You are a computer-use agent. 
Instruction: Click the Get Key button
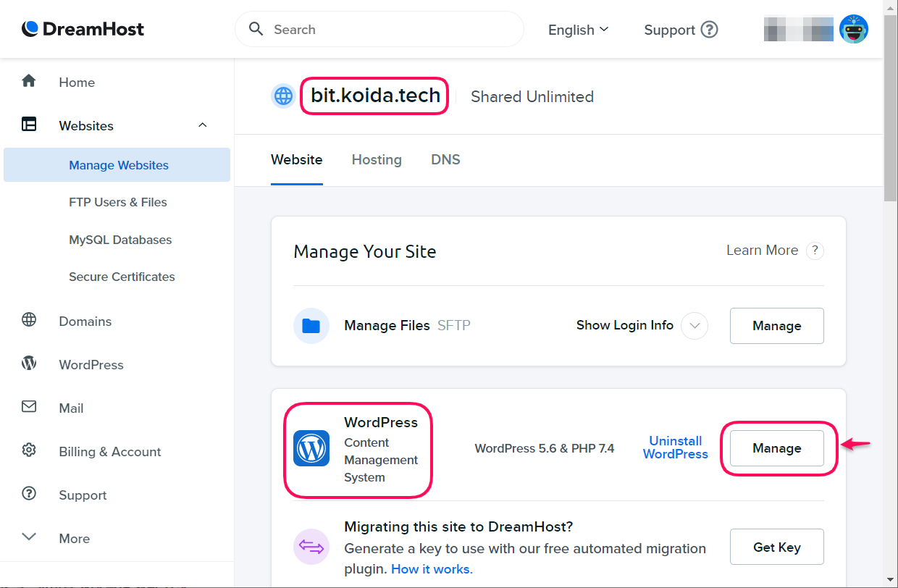tap(776, 547)
